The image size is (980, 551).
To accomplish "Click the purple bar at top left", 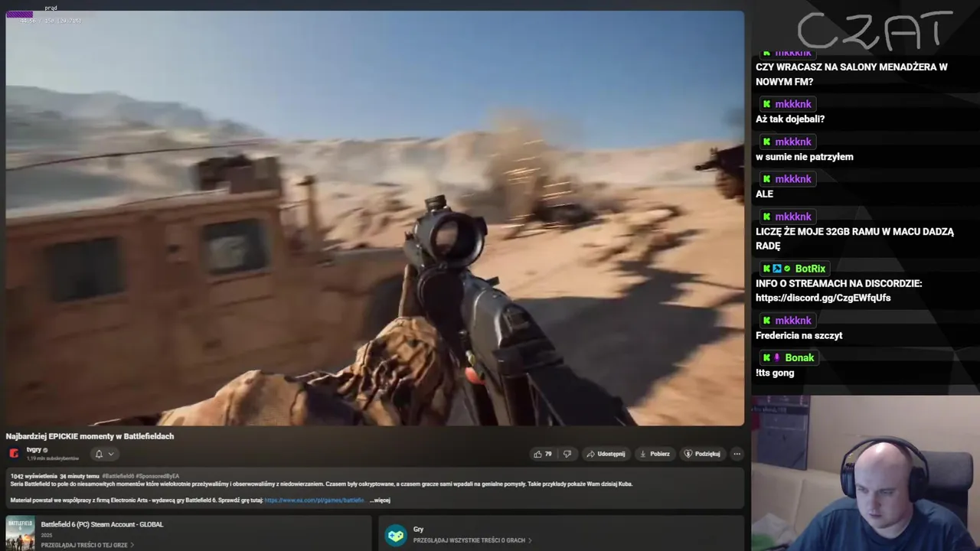I will [19, 14].
